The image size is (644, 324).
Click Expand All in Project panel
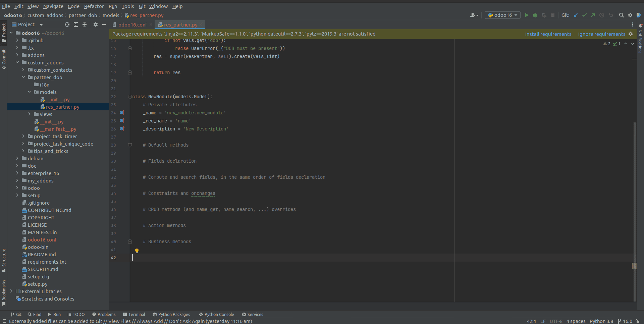(x=76, y=24)
